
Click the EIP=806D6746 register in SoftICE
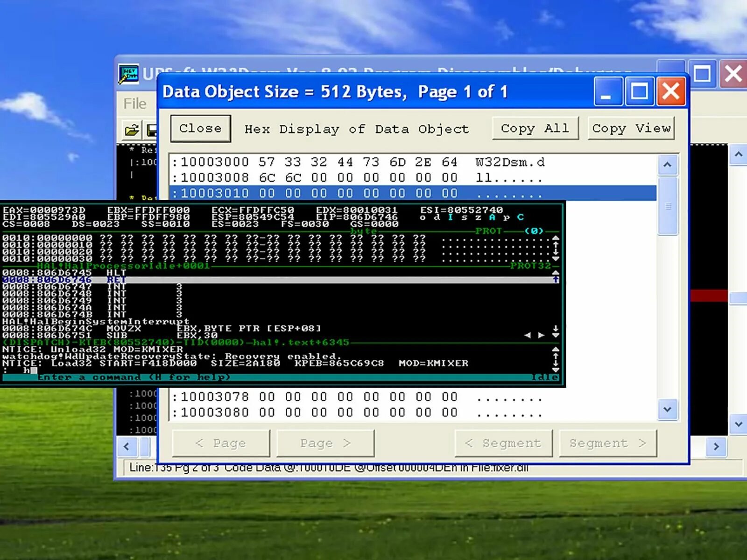click(x=357, y=217)
